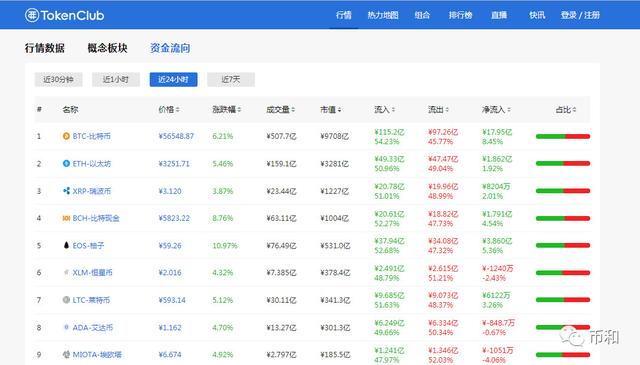Sort table by 市值 column
Screen dimensions: 640x365
pyautogui.click(x=331, y=109)
